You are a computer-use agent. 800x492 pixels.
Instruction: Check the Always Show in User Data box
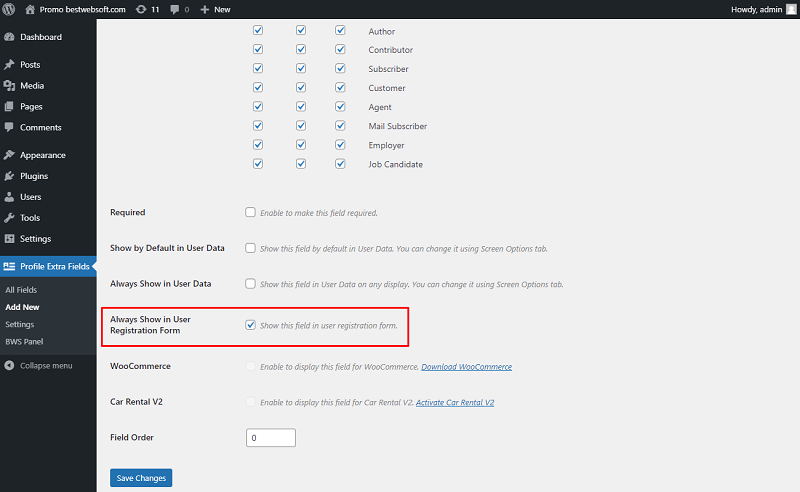pos(250,283)
